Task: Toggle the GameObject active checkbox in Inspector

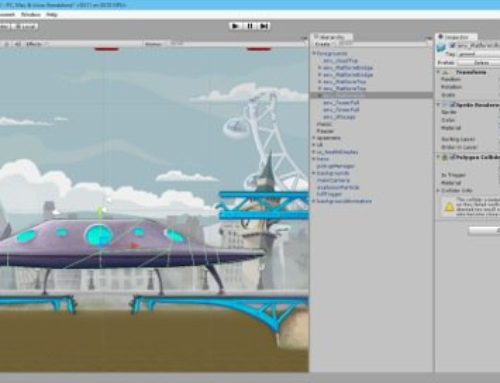Action: [x=453, y=45]
